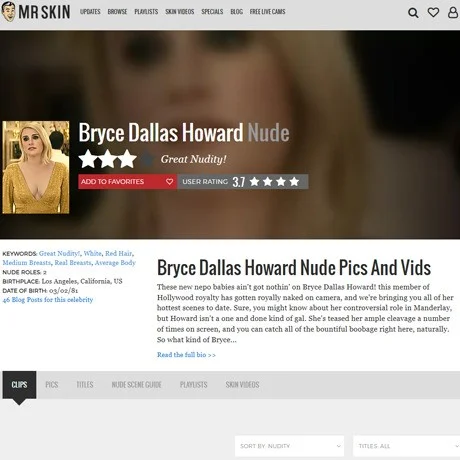Open the Great Nudity! keyword link

(x=59, y=253)
